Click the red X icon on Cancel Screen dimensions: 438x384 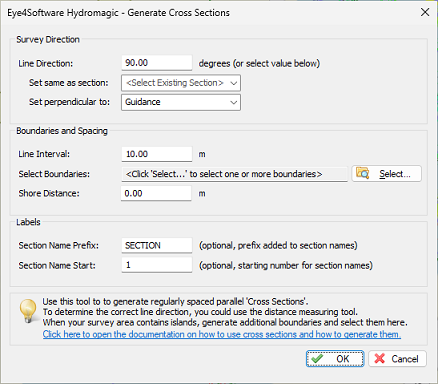379,359
